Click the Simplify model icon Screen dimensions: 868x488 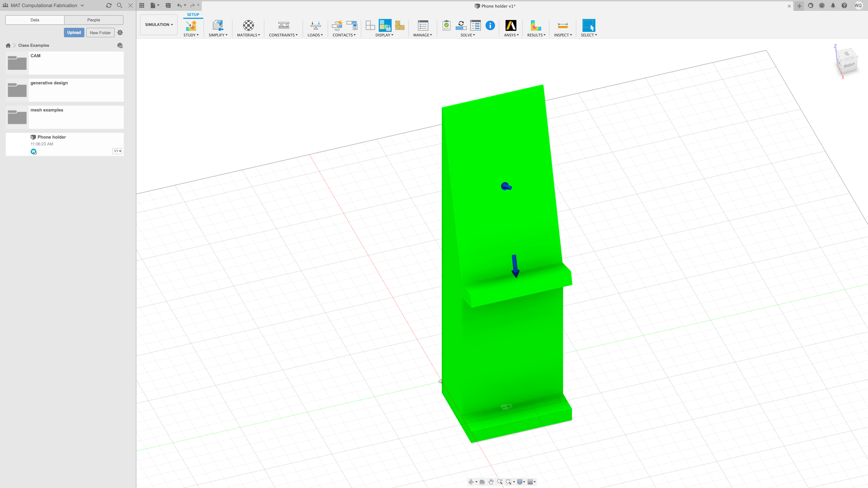[x=218, y=26]
